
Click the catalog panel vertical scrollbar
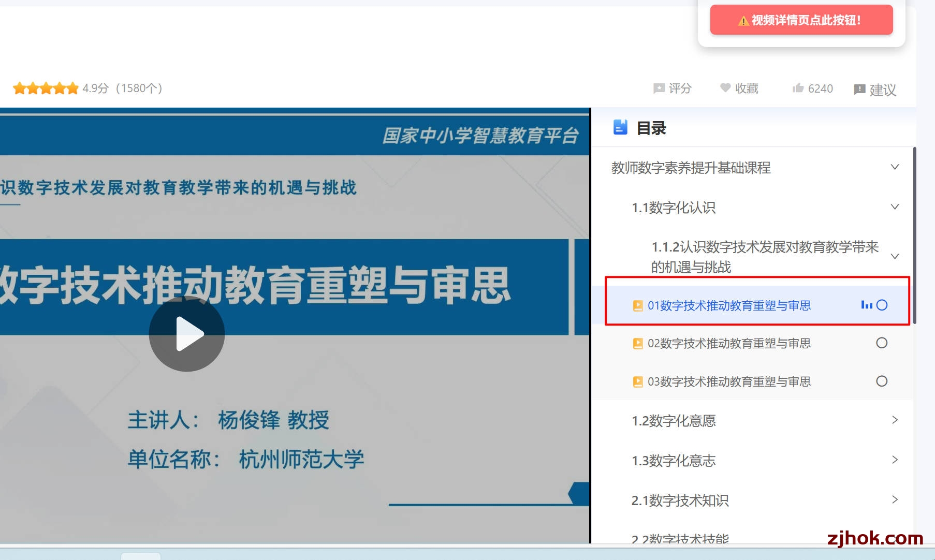click(x=915, y=235)
